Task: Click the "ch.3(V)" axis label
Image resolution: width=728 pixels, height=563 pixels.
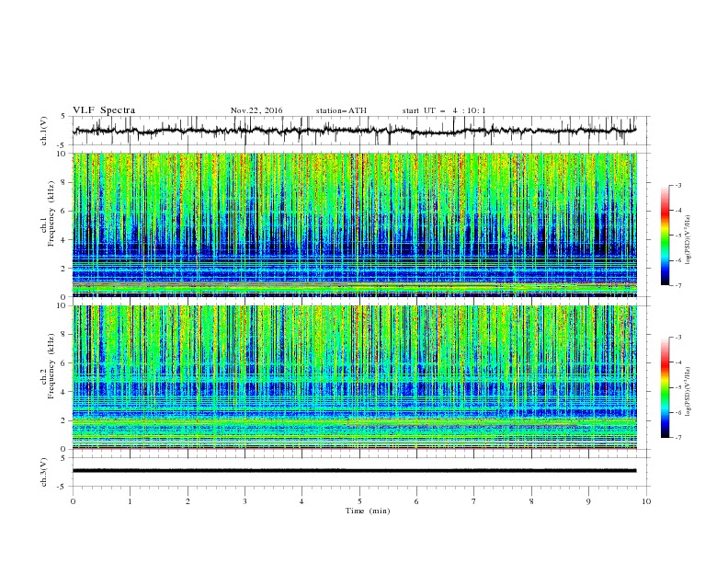Action: click(x=44, y=472)
